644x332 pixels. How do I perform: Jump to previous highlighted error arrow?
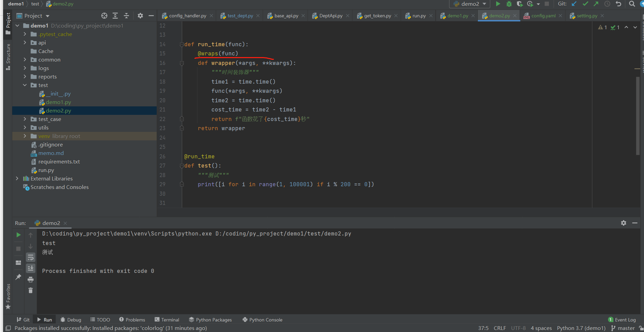tap(626, 27)
